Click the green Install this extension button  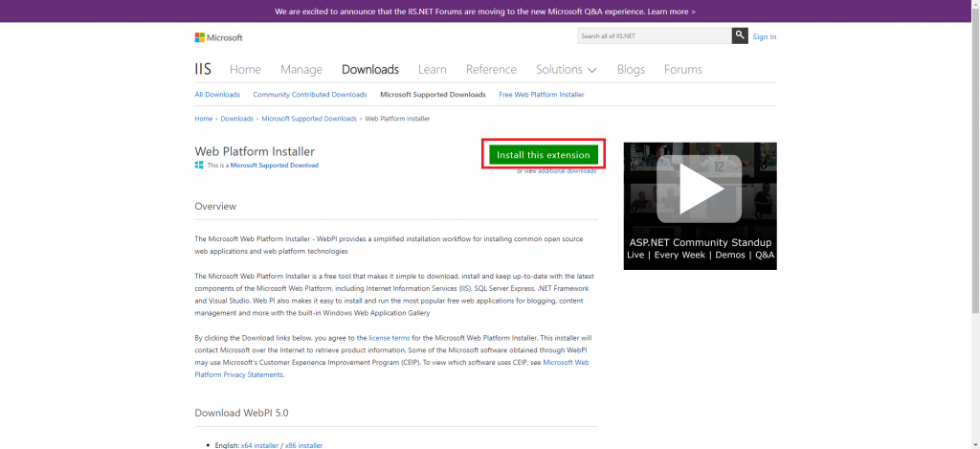[544, 154]
